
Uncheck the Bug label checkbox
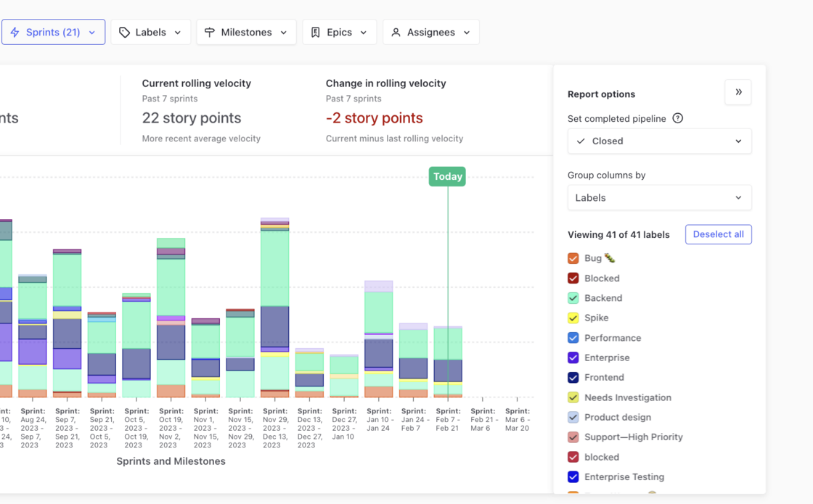[x=573, y=258]
